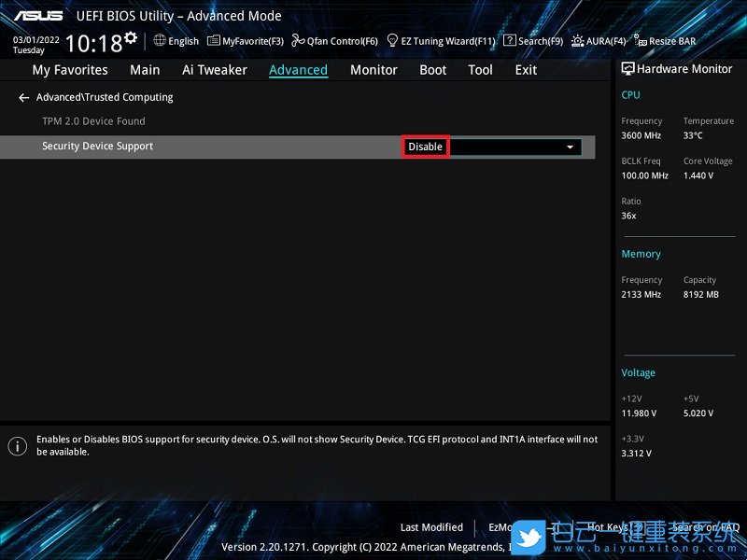This screenshot has width=747, height=560.
Task: Click the dropdown arrow next to Disable
Action: tap(570, 147)
